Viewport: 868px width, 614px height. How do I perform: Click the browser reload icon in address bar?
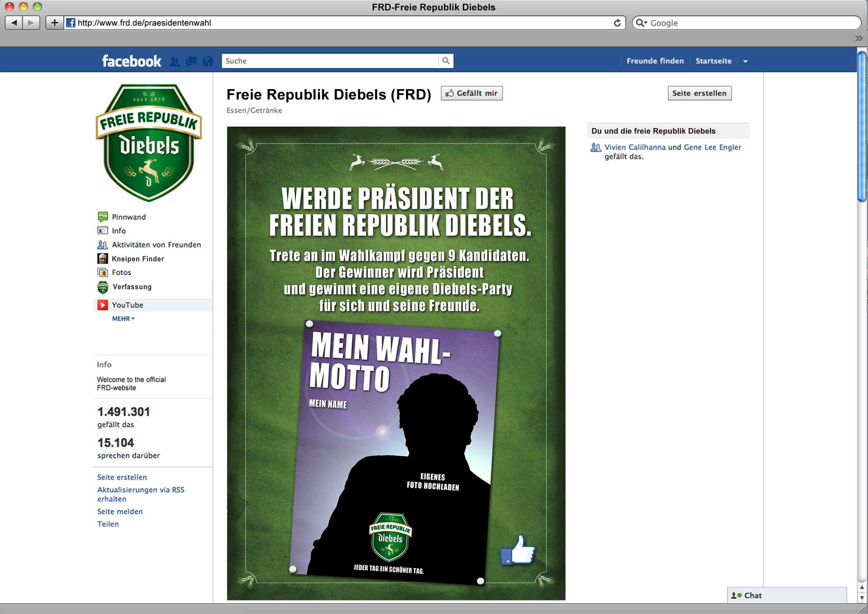pos(617,23)
